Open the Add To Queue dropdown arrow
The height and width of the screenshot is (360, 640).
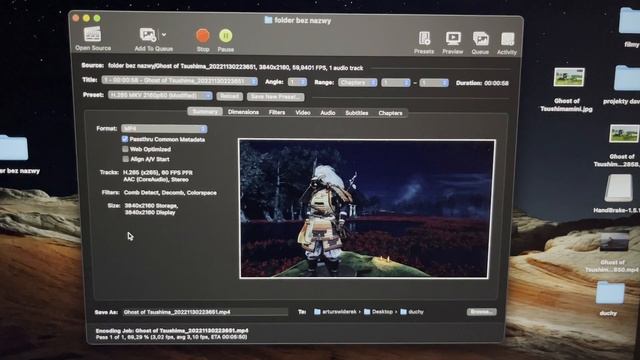(x=164, y=35)
